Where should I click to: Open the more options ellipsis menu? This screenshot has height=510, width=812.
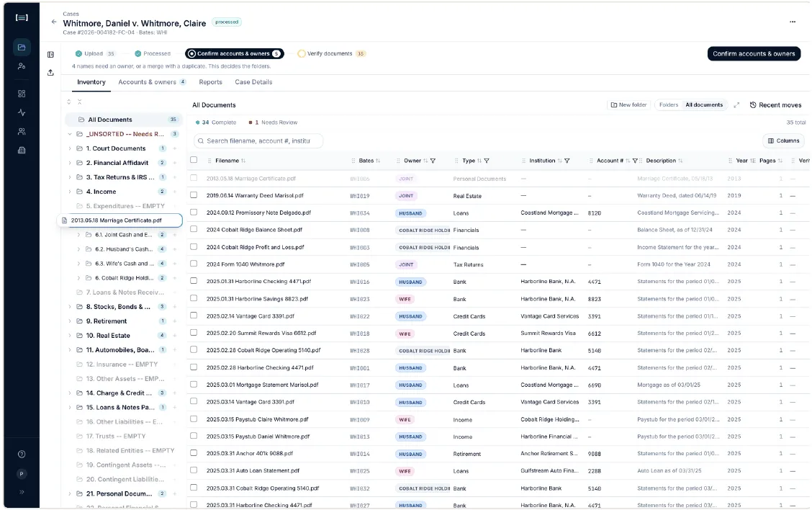[x=793, y=22]
